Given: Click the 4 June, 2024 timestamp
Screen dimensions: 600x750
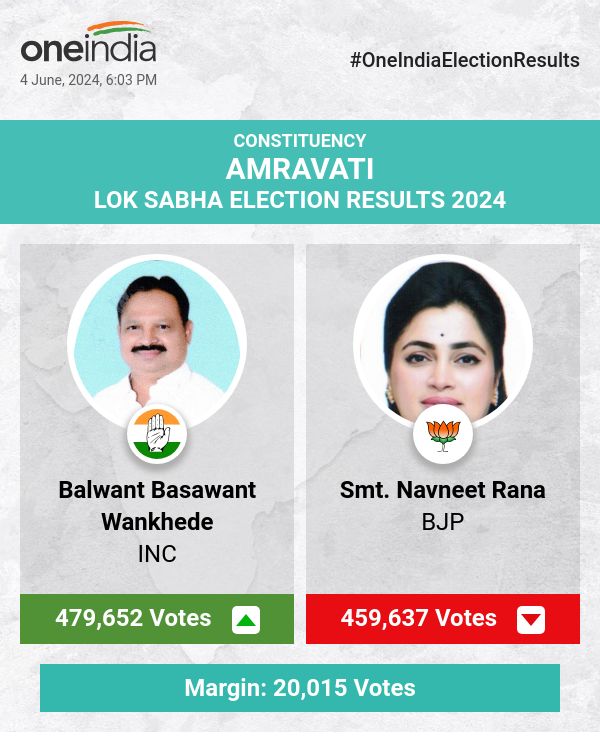Looking at the screenshot, I should pyautogui.click(x=88, y=80).
